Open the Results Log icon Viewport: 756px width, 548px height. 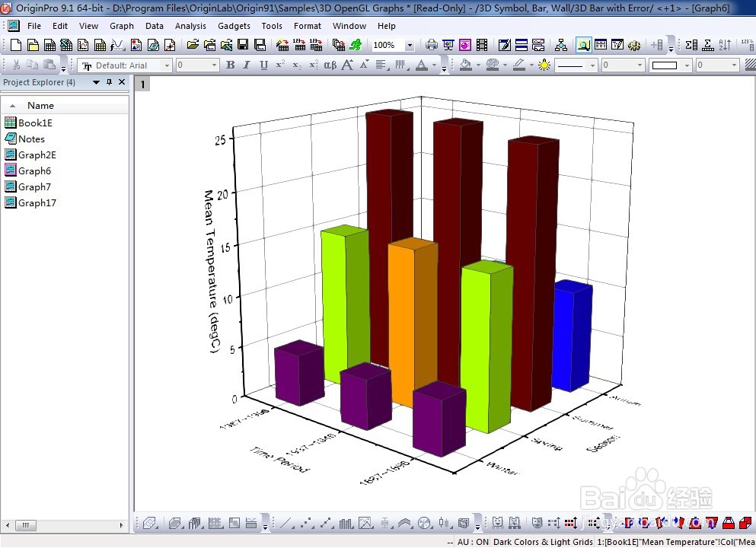click(x=601, y=46)
